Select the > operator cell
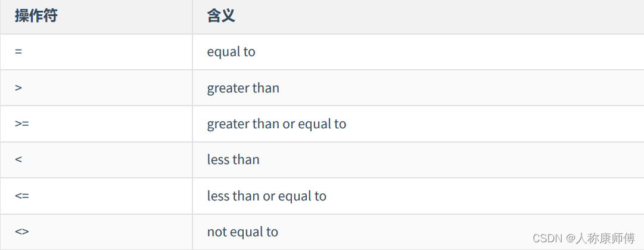The image size is (644, 250). click(x=18, y=88)
